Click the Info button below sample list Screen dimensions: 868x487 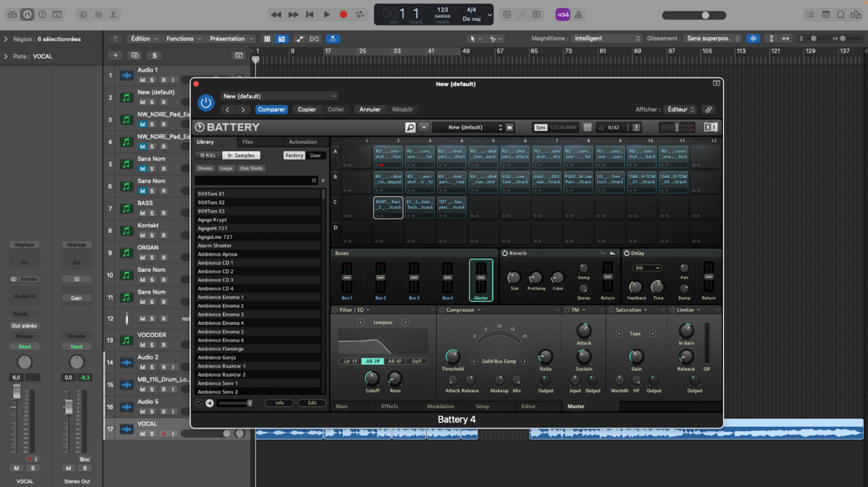[279, 403]
